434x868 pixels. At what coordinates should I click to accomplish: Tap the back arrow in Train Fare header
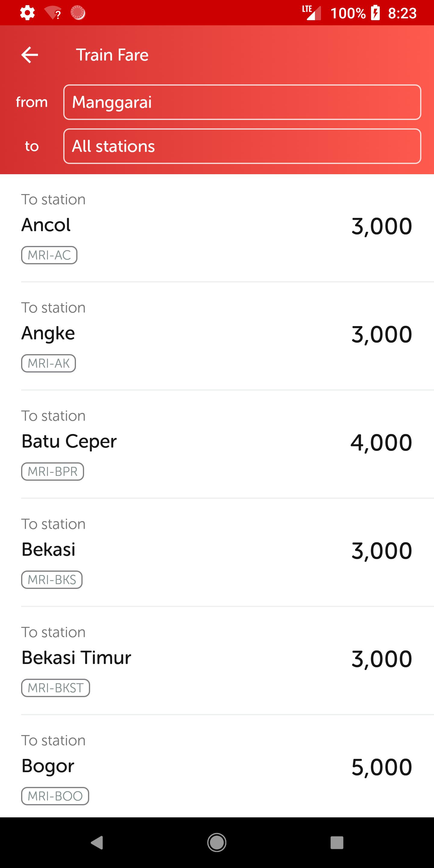pos(30,55)
